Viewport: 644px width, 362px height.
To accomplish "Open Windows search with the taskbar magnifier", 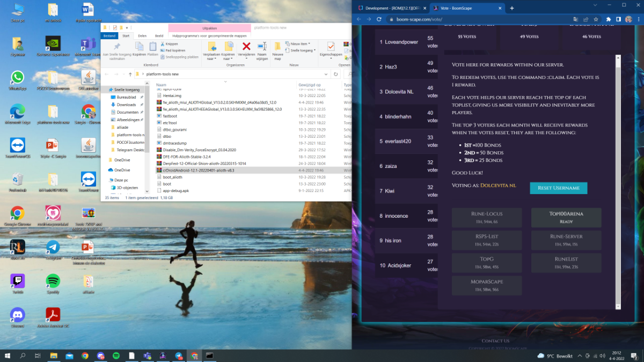I will coord(23,355).
